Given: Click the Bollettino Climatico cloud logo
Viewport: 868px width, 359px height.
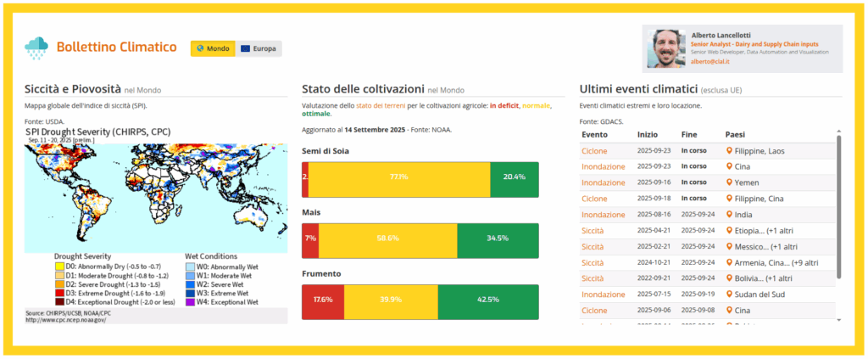Looking at the screenshot, I should pyautogui.click(x=36, y=48).
